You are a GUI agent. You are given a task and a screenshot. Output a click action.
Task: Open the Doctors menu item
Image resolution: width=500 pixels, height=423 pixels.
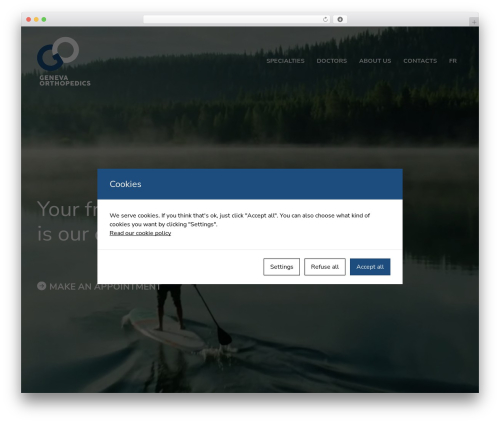coord(332,61)
